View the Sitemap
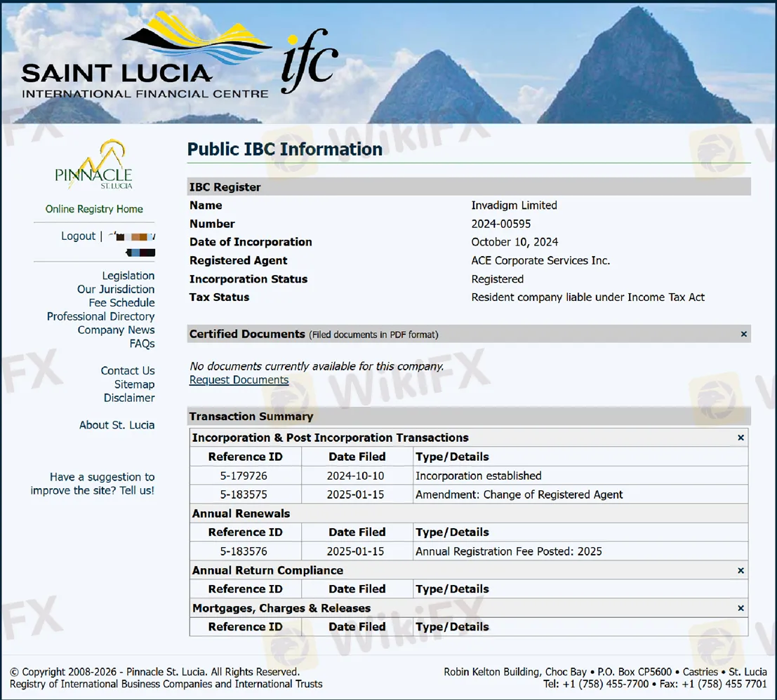Screen dimensions: 777x700 point(134,384)
